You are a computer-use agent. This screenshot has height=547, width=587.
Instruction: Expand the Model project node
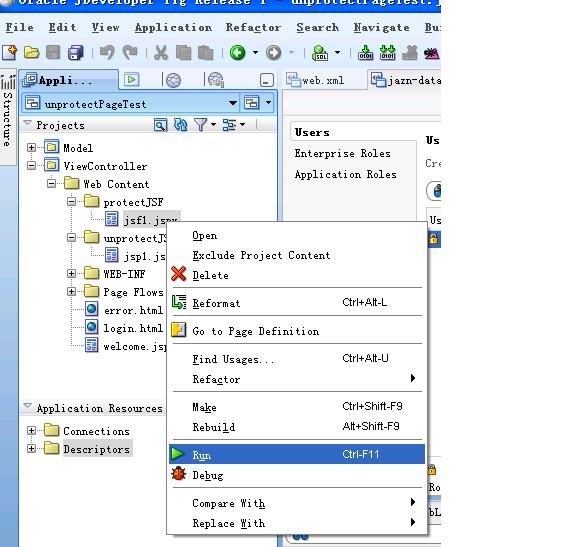click(x=31, y=148)
